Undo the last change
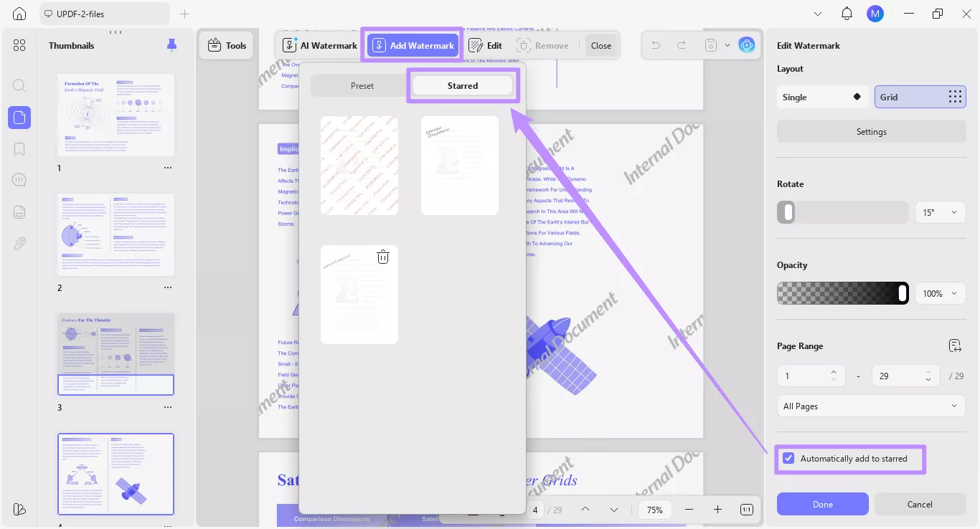The height and width of the screenshot is (529, 980). coord(655,44)
